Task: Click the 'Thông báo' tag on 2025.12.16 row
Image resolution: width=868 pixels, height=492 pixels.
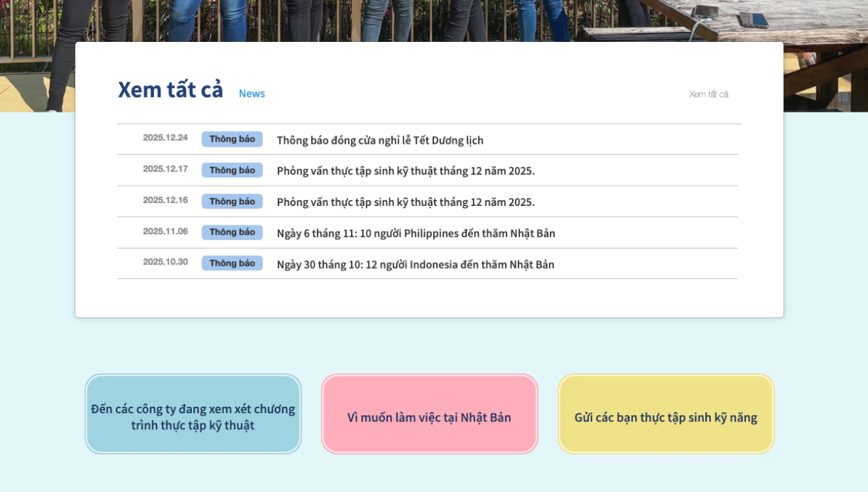Action: [232, 202]
